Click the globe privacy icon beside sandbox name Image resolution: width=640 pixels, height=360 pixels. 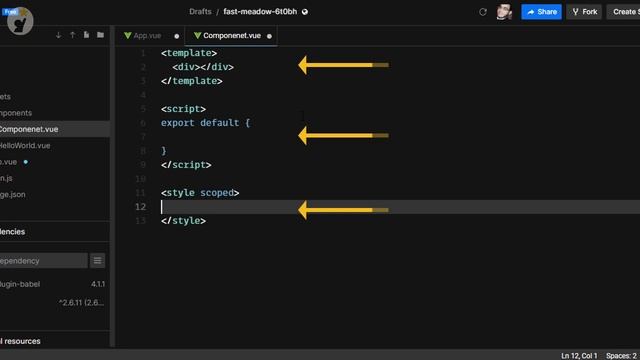click(305, 12)
